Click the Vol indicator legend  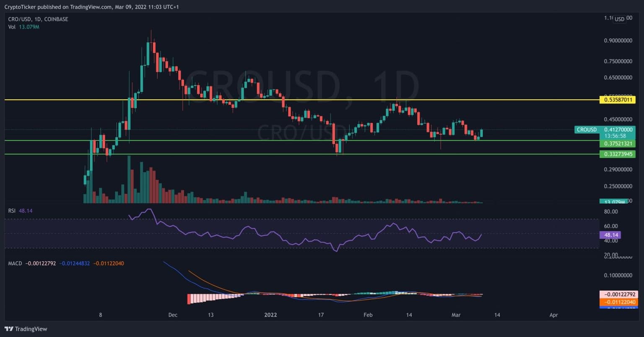[12, 27]
